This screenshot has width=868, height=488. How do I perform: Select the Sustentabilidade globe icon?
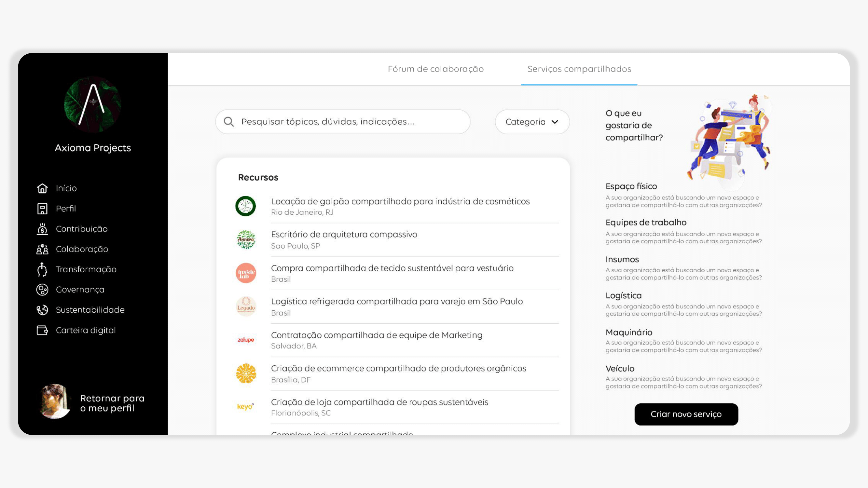click(42, 310)
